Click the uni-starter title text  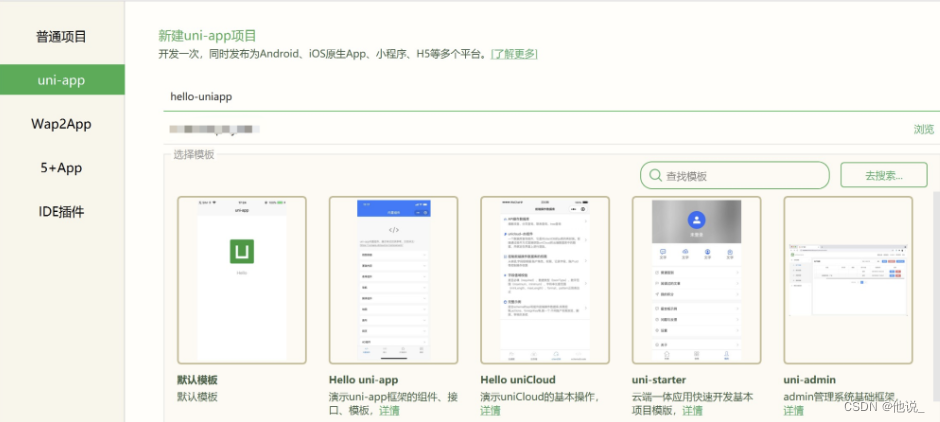pos(659,380)
